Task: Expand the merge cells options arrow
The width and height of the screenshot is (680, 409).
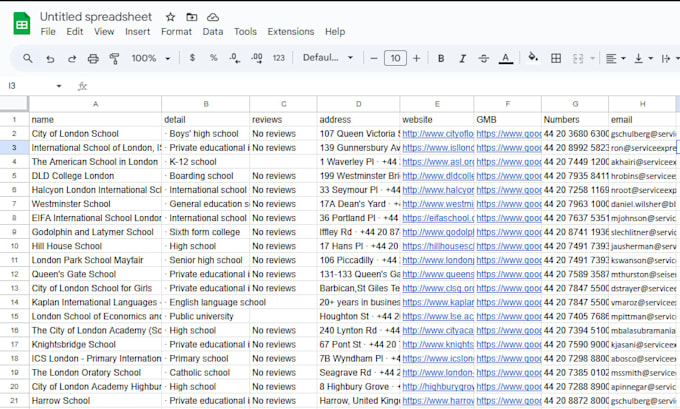Action: click(x=592, y=58)
